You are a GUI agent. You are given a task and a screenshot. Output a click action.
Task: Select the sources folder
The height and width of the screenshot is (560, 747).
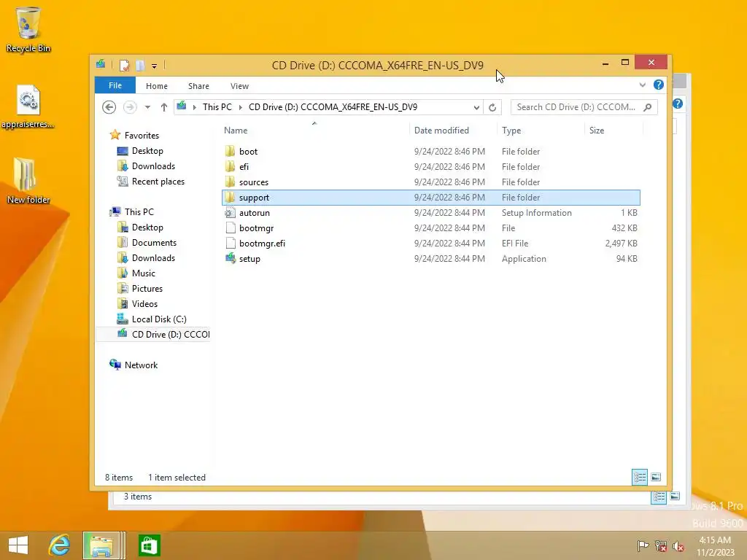tap(430, 182)
